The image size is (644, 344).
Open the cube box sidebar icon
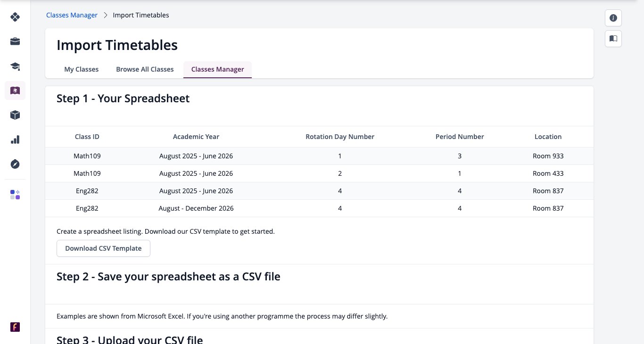click(15, 115)
